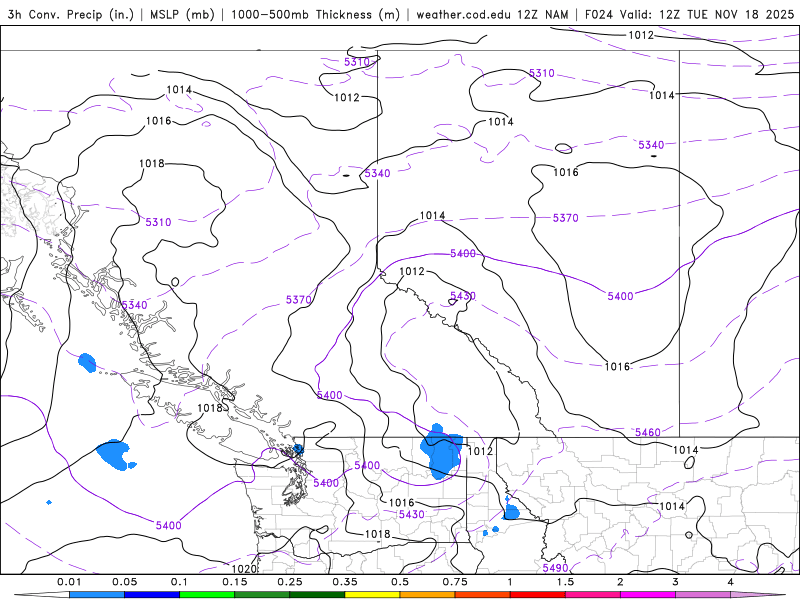
Task: Click the light blue legend swatch after 0.01
Action: pos(97,595)
